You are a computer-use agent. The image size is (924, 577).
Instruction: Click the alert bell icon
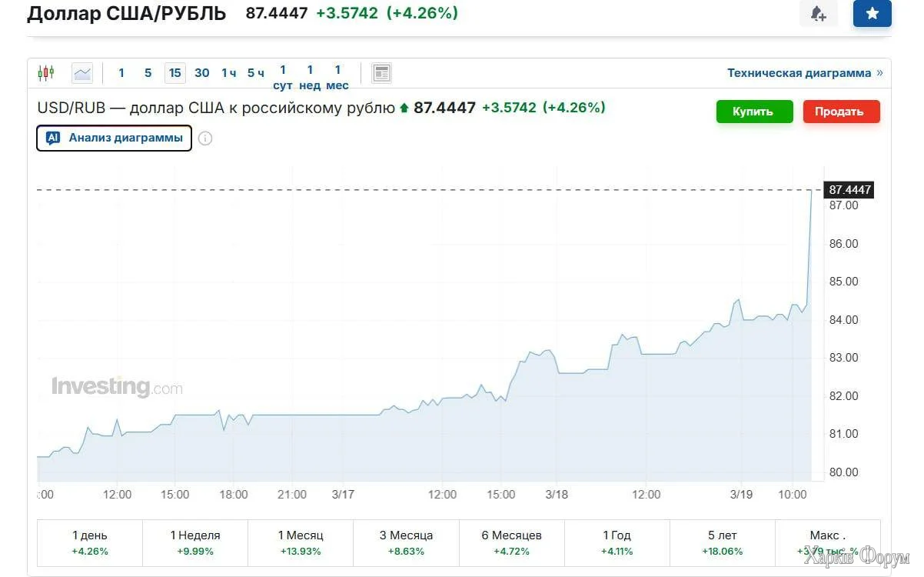818,14
